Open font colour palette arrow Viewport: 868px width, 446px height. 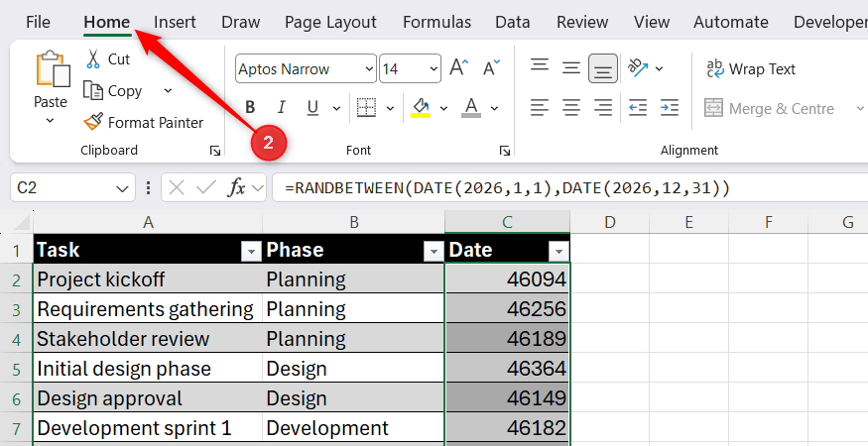click(494, 108)
